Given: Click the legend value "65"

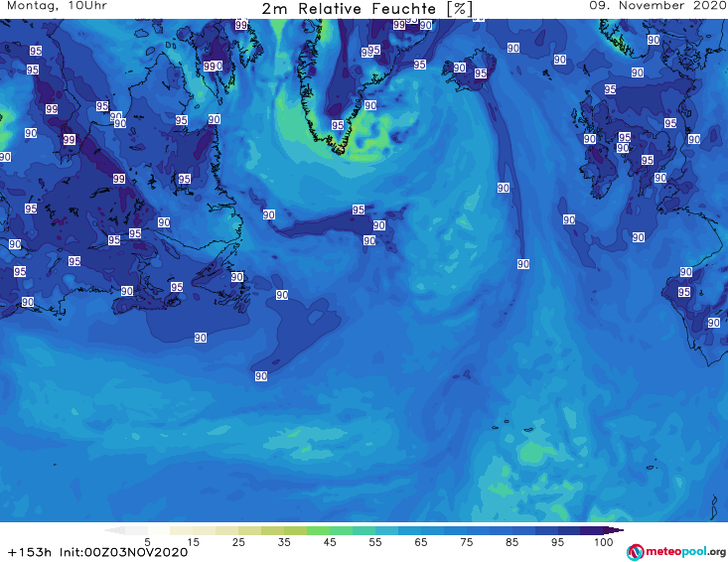Looking at the screenshot, I should tap(421, 542).
